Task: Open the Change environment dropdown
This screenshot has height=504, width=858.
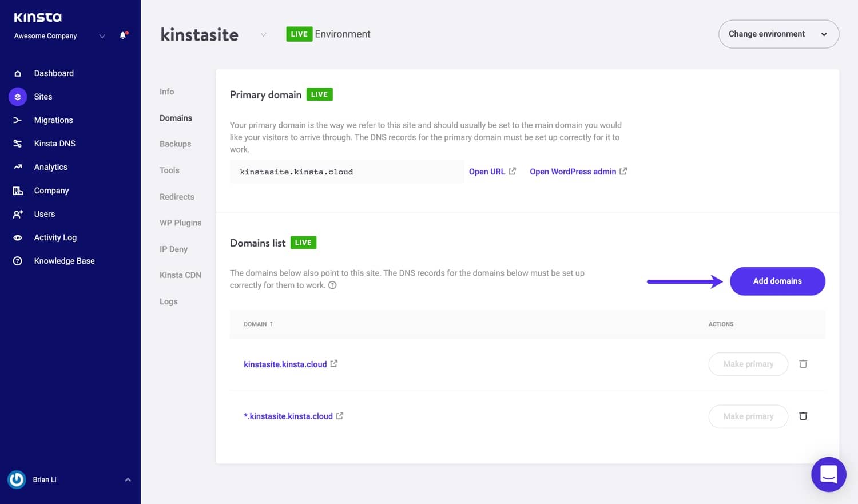Action: pyautogui.click(x=778, y=34)
